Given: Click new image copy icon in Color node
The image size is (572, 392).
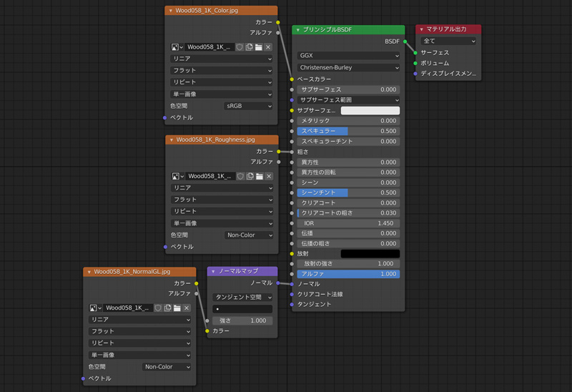Looking at the screenshot, I should tap(250, 47).
